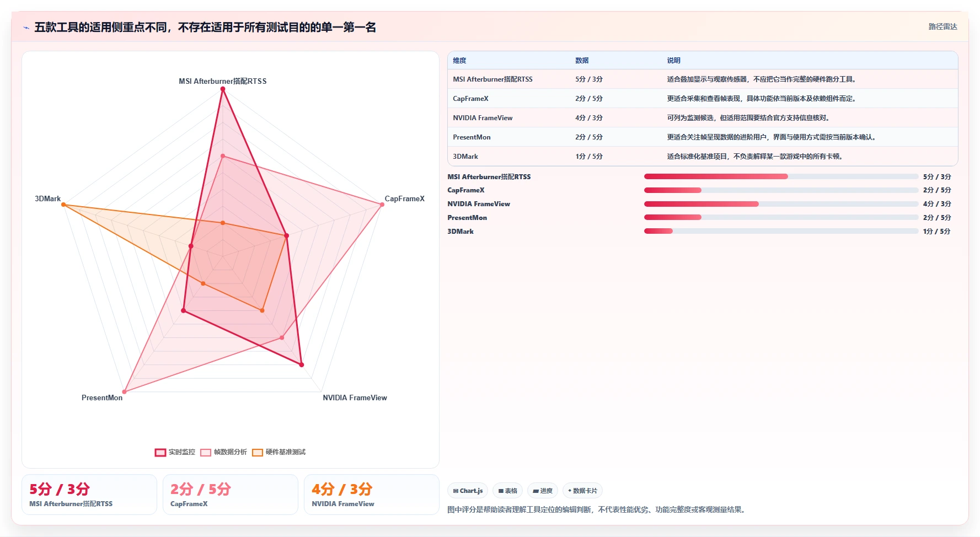Click 实时监控 data point at MSI Afterburner vertex
This screenshot has height=537, width=980.
point(223,89)
